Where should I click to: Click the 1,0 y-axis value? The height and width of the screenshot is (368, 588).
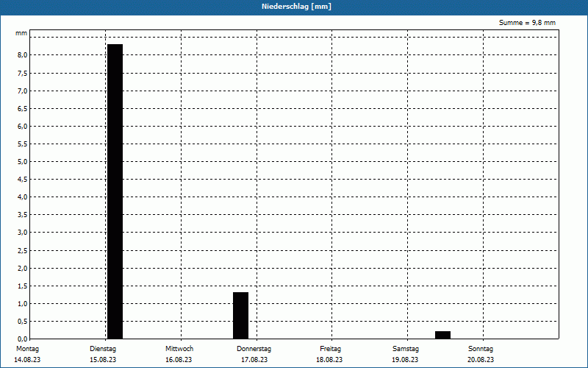23,304
